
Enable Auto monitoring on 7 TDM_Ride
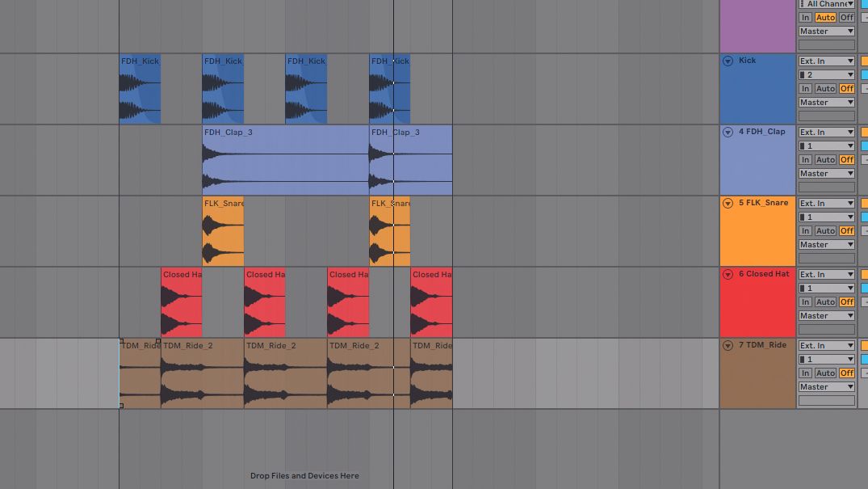point(825,373)
